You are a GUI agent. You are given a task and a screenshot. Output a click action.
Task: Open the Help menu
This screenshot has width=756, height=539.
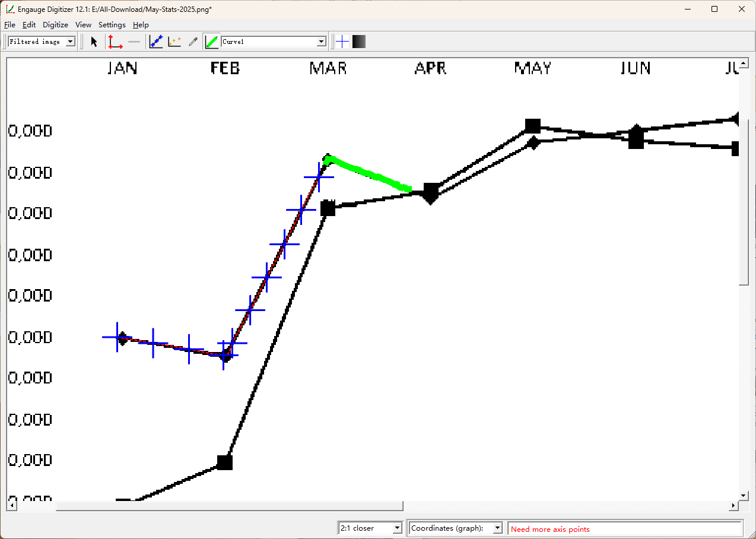point(141,25)
